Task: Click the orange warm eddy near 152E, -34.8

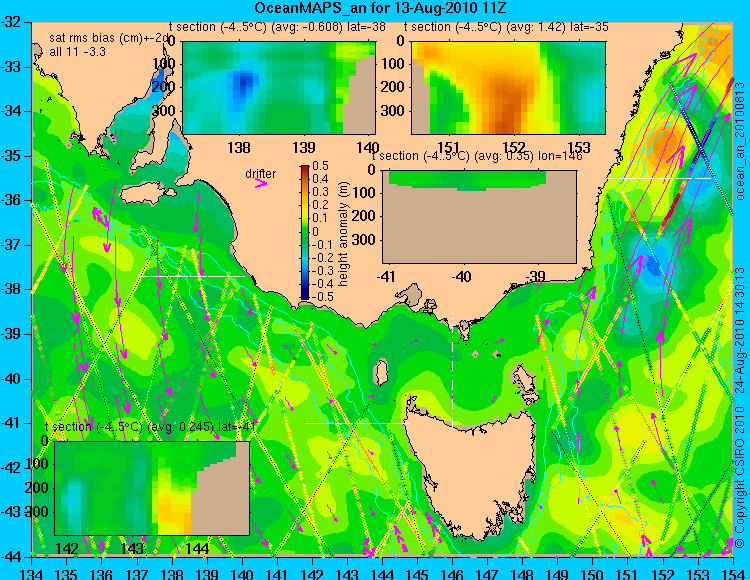Action: pyautogui.click(x=665, y=142)
